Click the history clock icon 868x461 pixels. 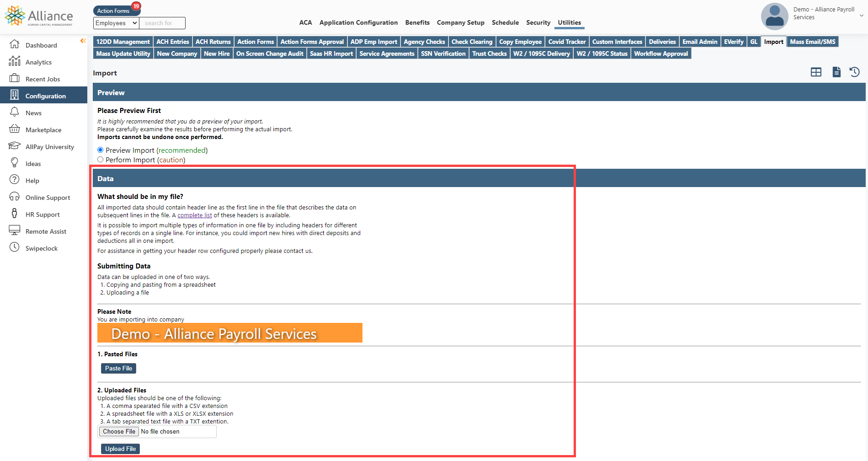[855, 72]
